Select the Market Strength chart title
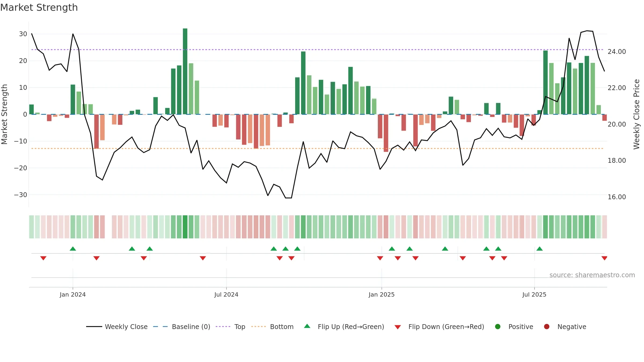 (x=39, y=8)
